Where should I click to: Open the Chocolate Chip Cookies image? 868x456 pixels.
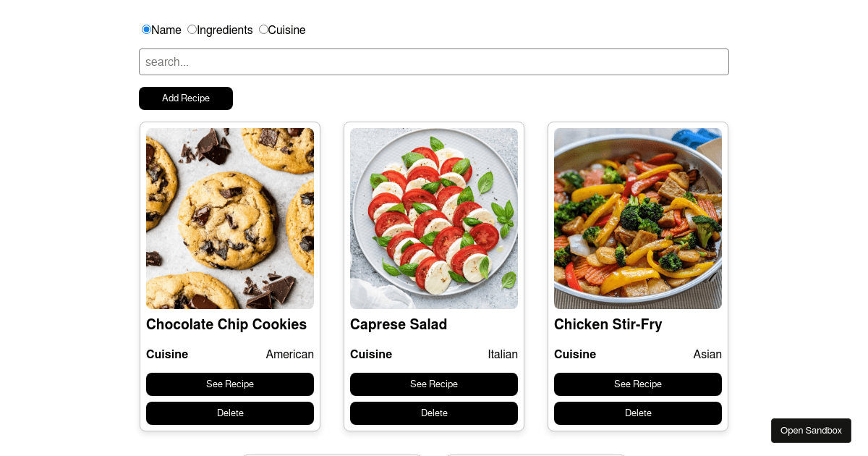click(230, 219)
